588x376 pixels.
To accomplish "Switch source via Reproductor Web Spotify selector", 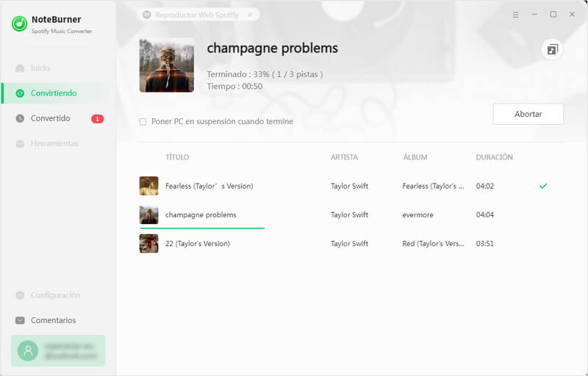I will point(199,15).
